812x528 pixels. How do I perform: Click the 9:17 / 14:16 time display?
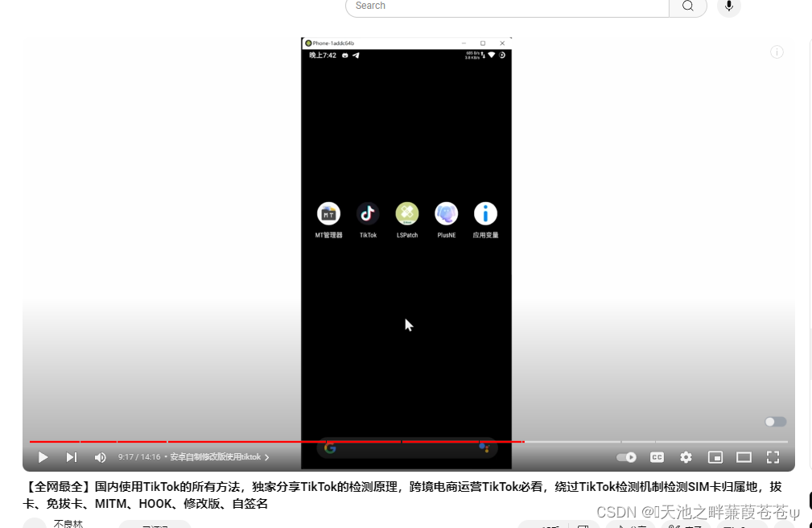[x=138, y=457]
